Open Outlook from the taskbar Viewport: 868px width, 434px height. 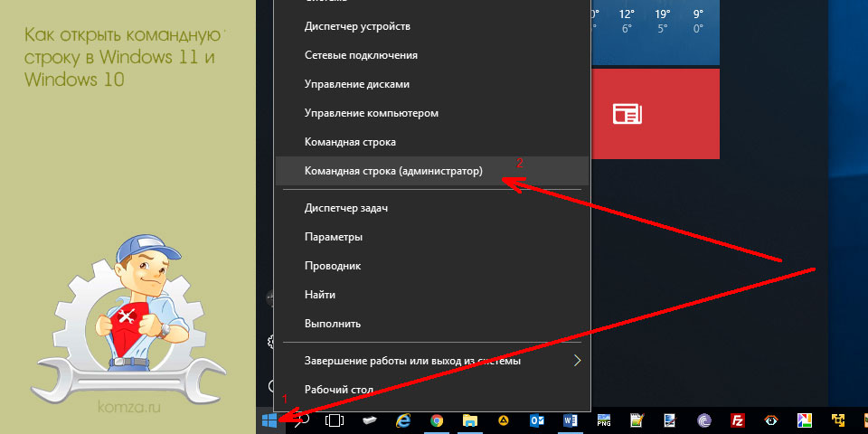click(x=537, y=420)
